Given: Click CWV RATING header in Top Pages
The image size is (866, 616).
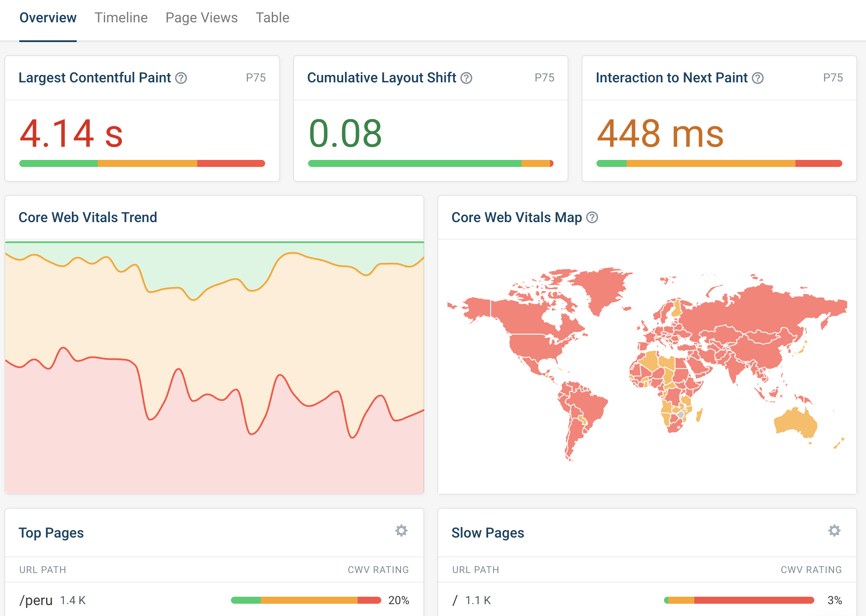Looking at the screenshot, I should pos(378,570).
